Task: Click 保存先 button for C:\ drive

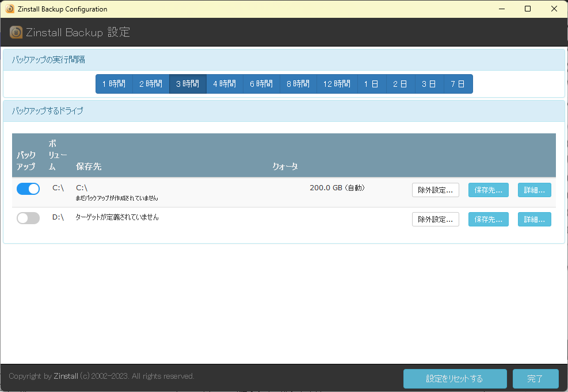Action: [x=488, y=190]
